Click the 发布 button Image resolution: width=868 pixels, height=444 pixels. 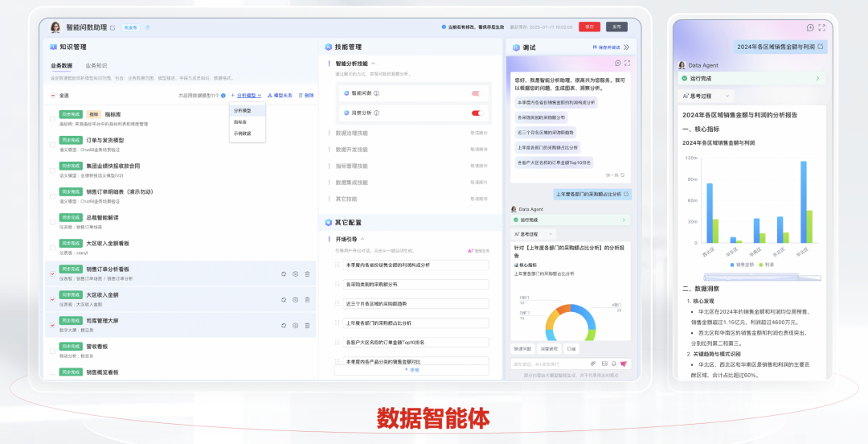coord(616,27)
